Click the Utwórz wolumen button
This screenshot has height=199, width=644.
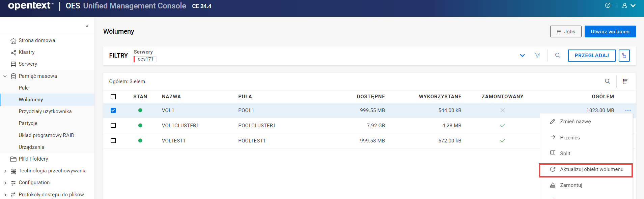pos(610,32)
